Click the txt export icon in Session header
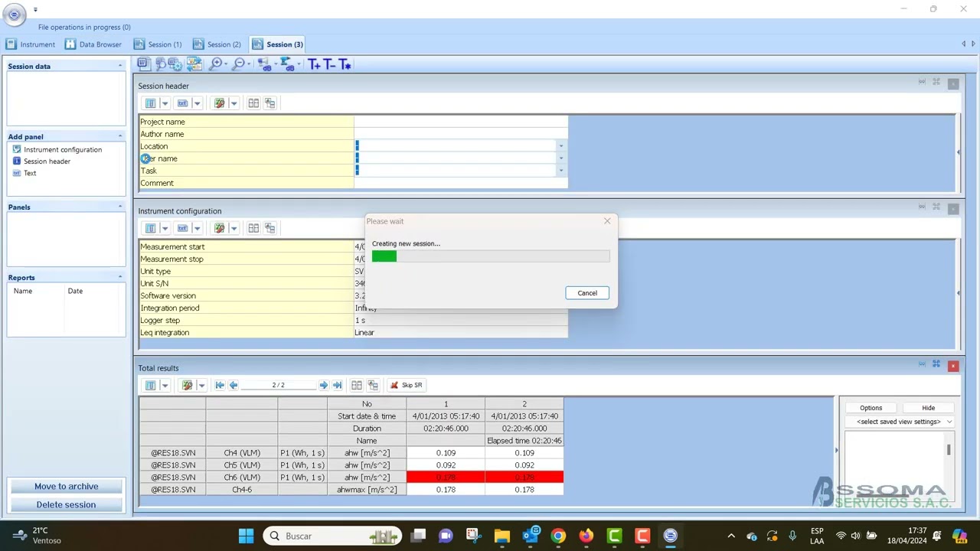Viewport: 980px width, 551px height. [182, 103]
